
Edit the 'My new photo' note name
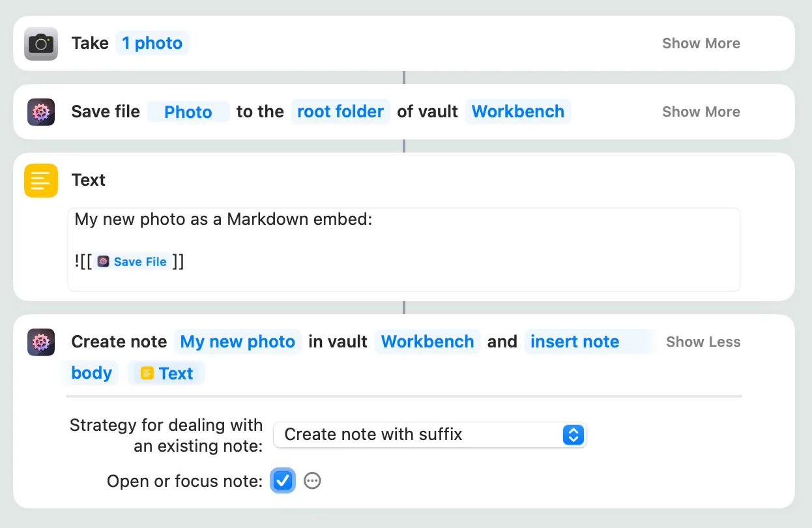pos(237,342)
